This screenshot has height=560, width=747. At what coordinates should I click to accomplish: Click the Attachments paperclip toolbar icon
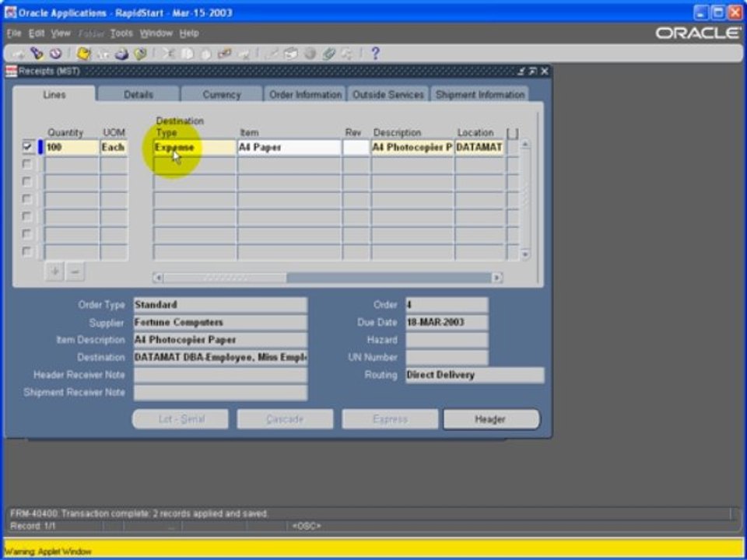tap(328, 54)
